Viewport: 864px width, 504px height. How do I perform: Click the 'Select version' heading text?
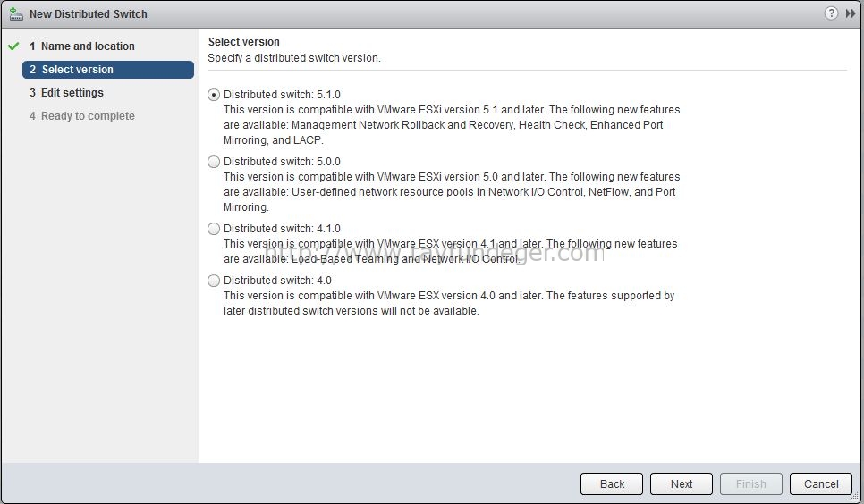[x=243, y=42]
